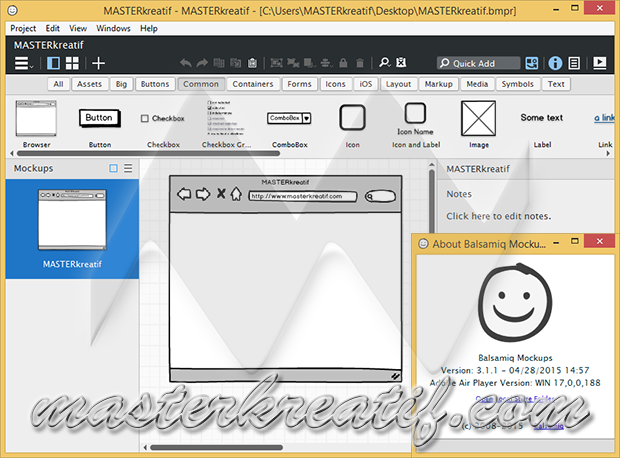
Task: Select the Forms library category
Action: 299,84
